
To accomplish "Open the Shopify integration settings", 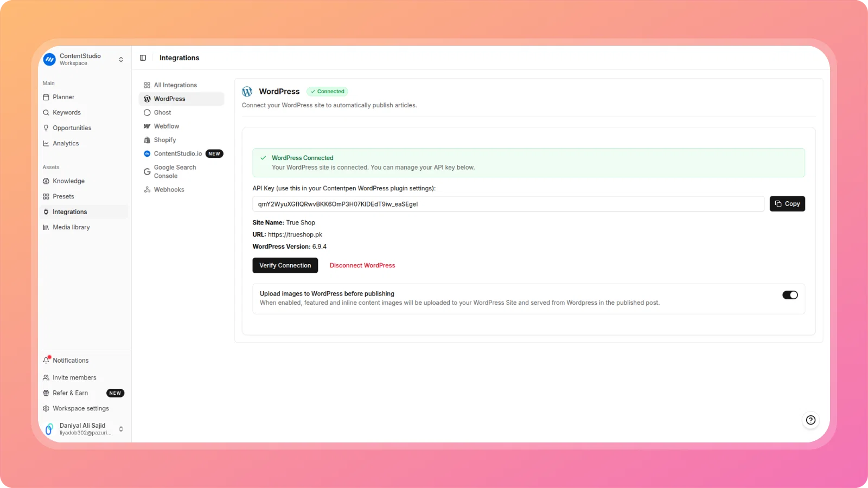I will coord(181,140).
